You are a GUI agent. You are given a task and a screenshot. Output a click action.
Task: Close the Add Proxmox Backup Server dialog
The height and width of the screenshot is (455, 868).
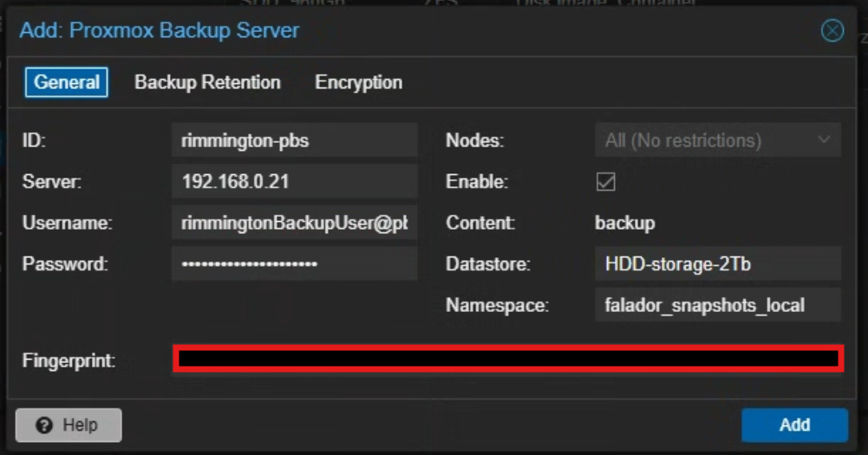click(832, 30)
